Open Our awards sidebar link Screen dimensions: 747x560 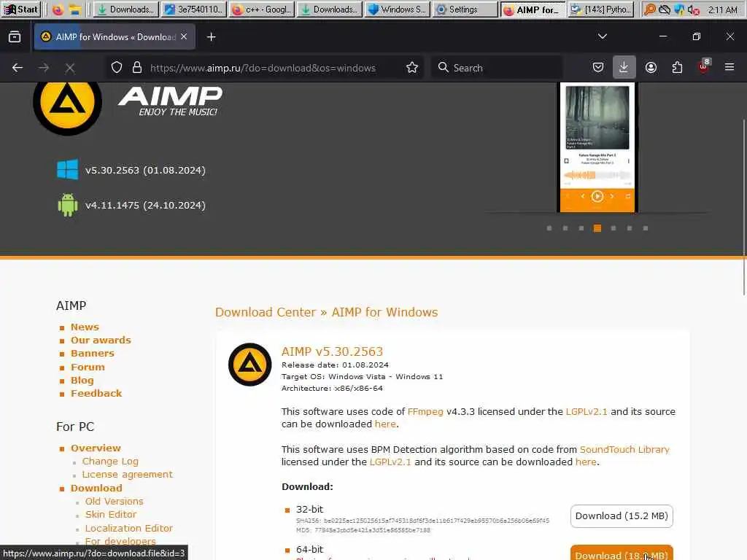coord(101,341)
